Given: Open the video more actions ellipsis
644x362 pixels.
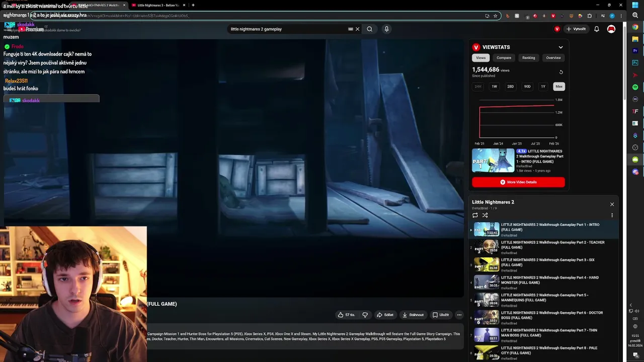Looking at the screenshot, I should point(459,315).
